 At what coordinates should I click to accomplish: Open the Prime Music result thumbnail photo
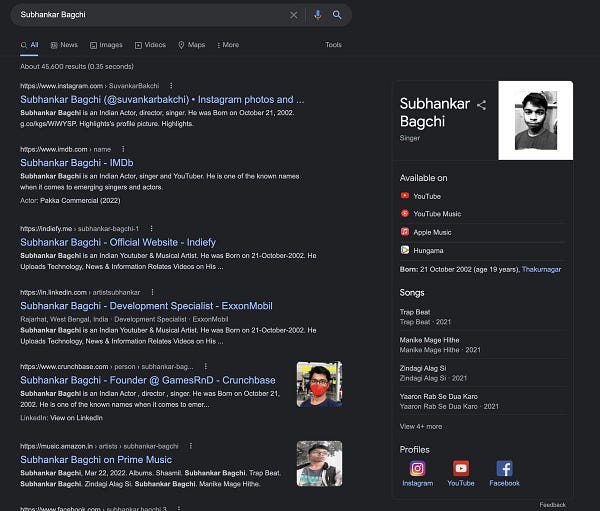coord(320,464)
